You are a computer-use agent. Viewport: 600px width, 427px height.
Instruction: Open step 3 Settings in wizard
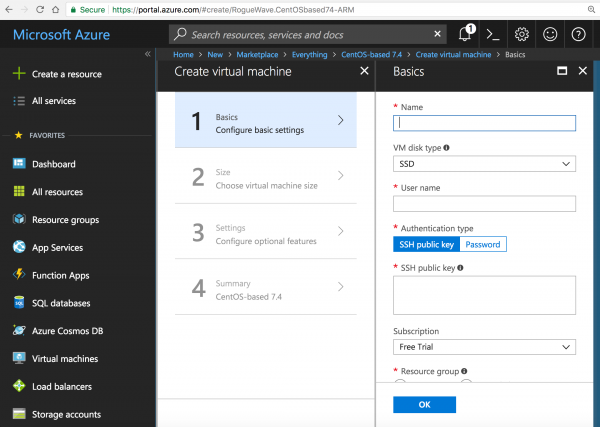coord(265,234)
